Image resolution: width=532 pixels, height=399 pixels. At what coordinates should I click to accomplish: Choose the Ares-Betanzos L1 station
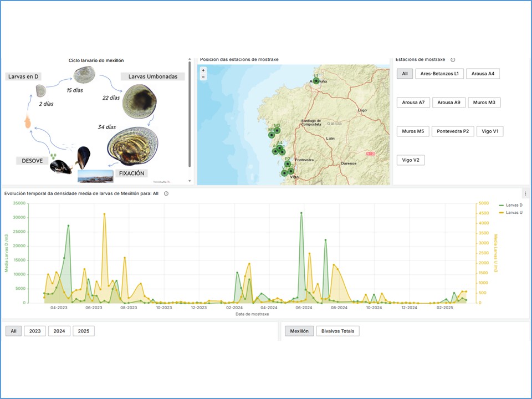(439, 74)
